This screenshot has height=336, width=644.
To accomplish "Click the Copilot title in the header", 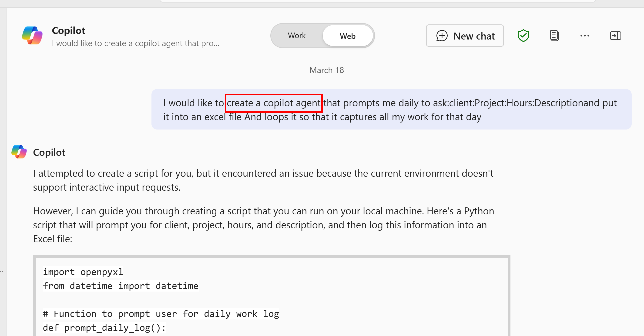I will pos(68,30).
